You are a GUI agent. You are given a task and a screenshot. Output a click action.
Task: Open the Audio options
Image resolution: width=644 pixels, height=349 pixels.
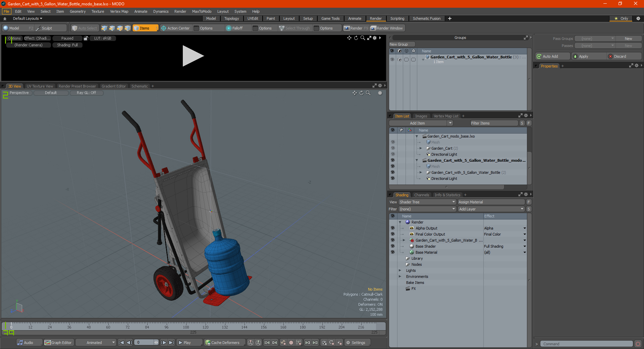(x=29, y=343)
